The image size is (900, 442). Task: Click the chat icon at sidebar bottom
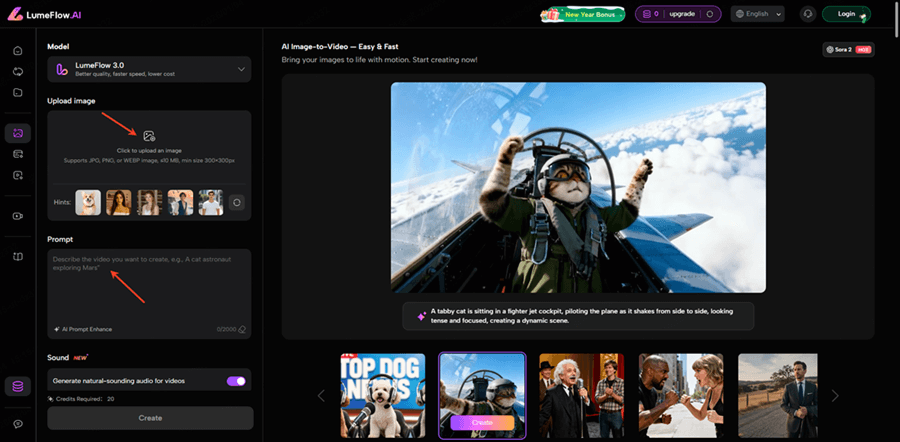[x=17, y=424]
